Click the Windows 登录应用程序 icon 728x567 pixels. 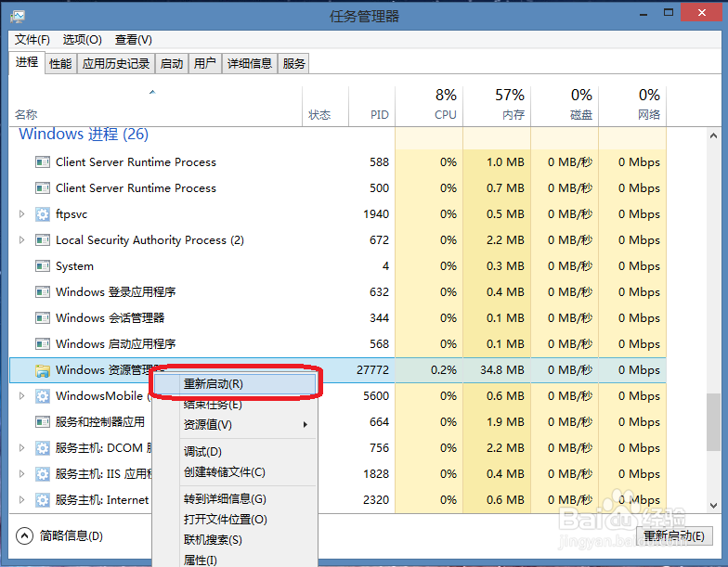point(43,291)
